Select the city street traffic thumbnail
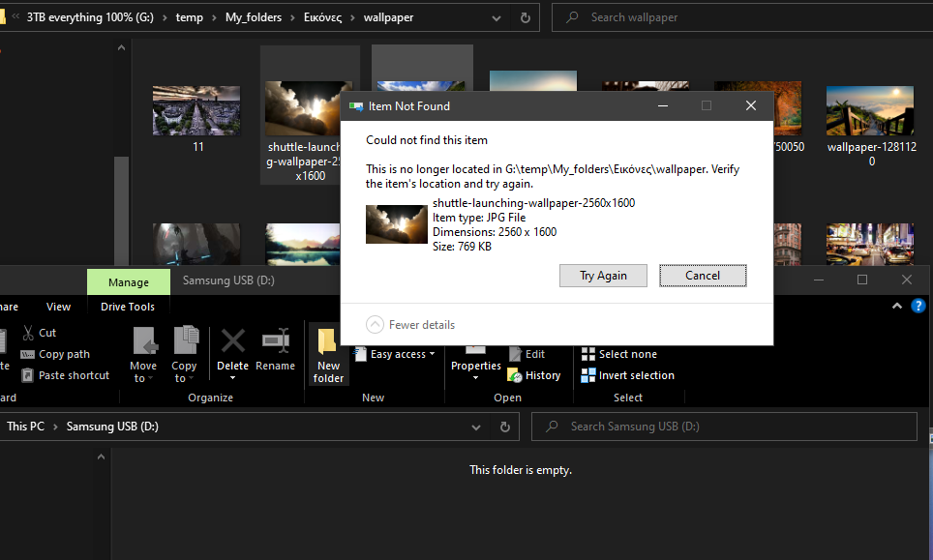 click(x=870, y=245)
